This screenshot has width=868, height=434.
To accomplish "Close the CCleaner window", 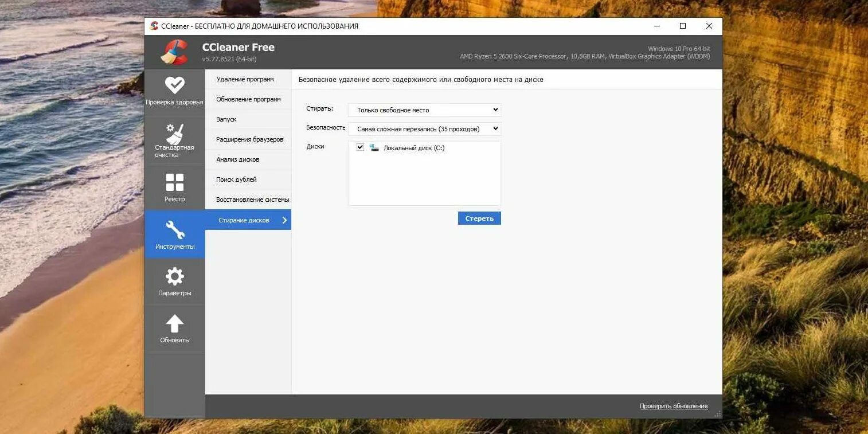I will coord(709,26).
